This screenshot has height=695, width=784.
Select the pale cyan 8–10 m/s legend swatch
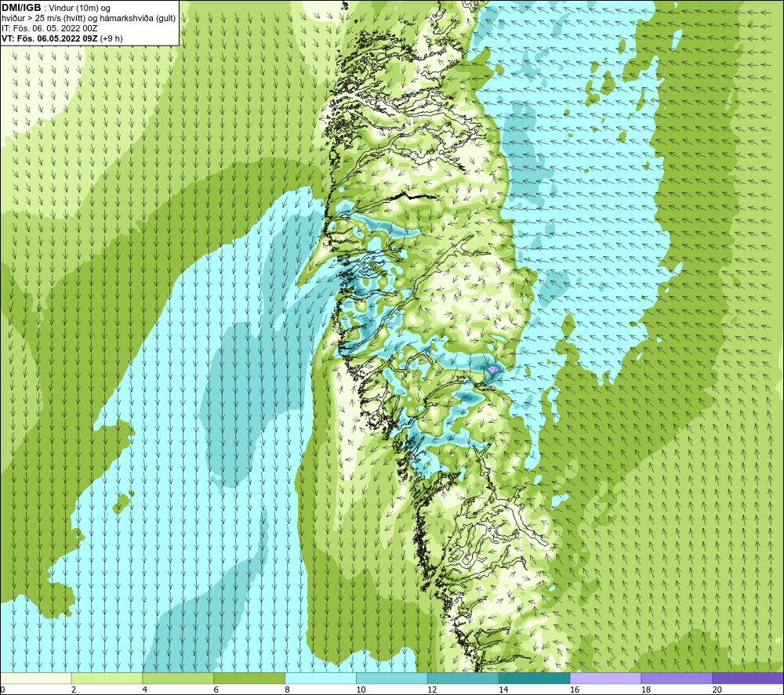pyautogui.click(x=321, y=678)
